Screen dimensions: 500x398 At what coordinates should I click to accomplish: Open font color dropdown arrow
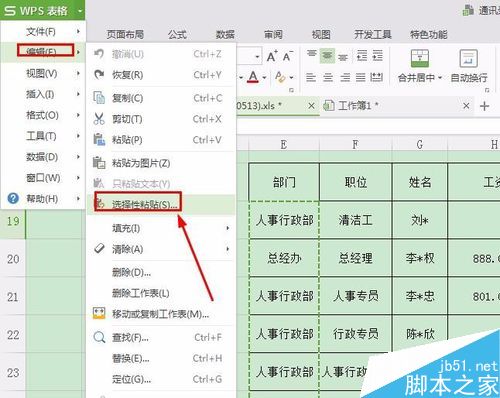(264, 78)
